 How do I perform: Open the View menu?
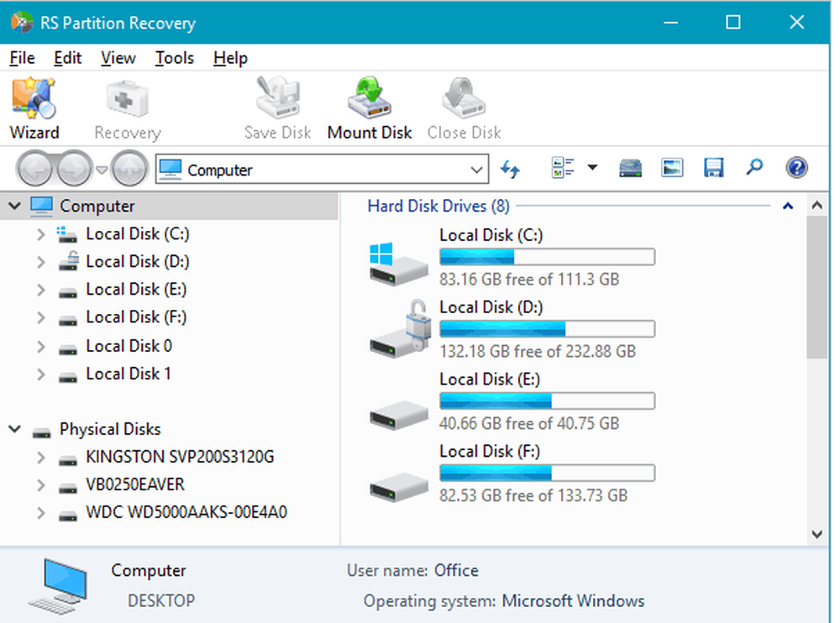tap(118, 58)
